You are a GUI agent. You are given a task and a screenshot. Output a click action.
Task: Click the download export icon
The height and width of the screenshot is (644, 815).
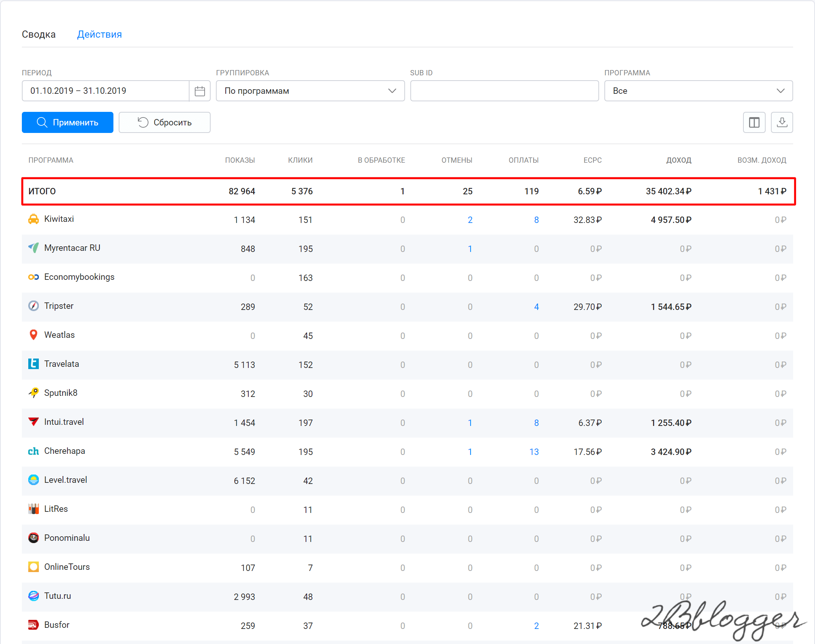coord(782,122)
